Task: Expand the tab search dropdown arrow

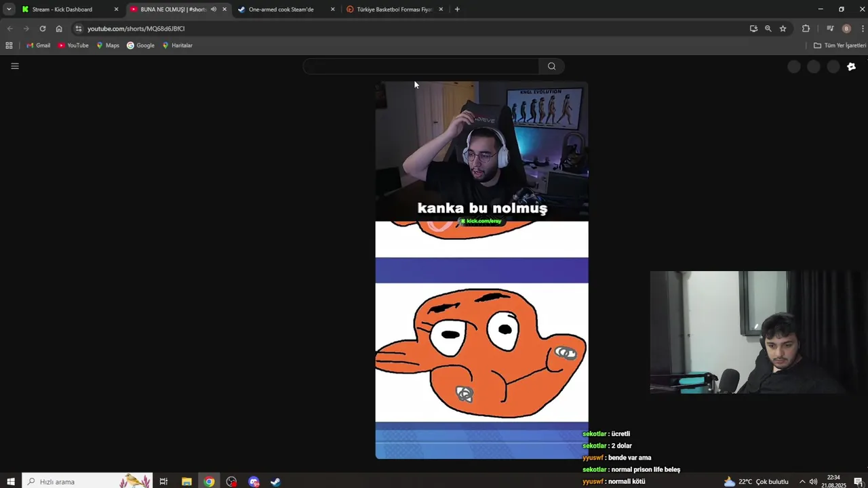Action: tap(9, 9)
